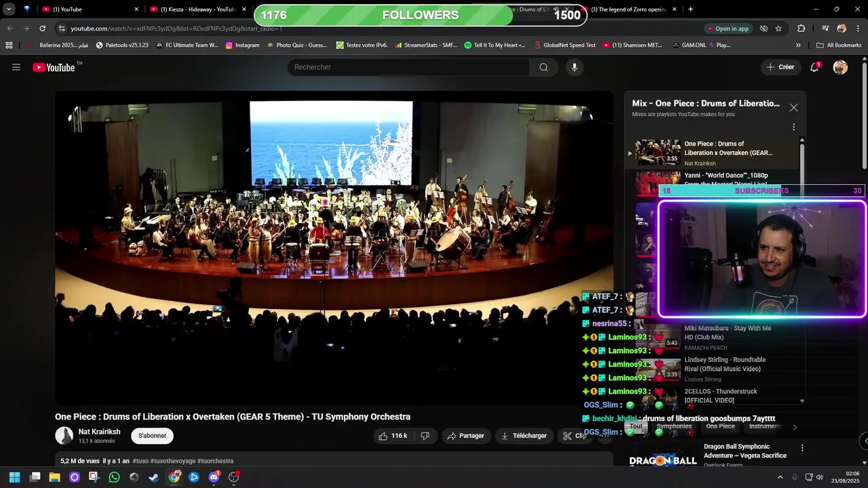Open the Chrome extensions puzzle icon
This screenshot has height=488, width=868.
(802, 28)
